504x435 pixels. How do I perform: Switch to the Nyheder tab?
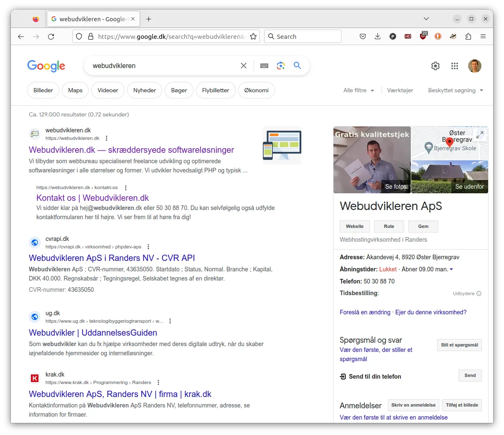click(144, 90)
